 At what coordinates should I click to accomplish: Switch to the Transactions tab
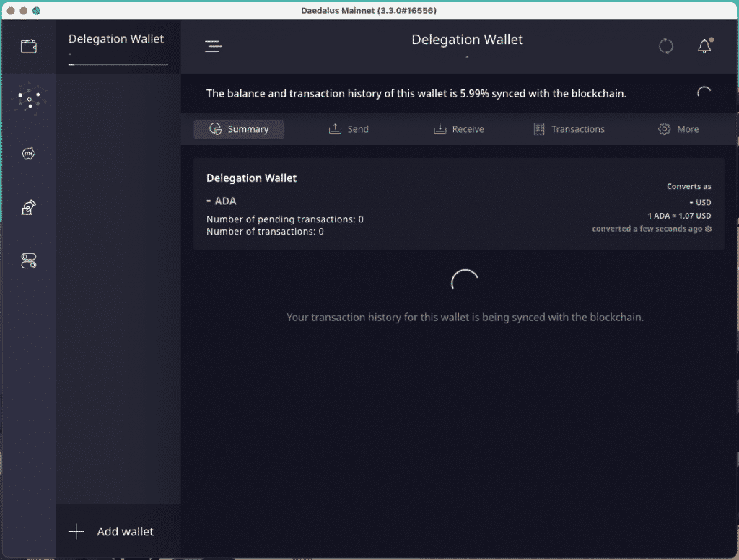[569, 129]
